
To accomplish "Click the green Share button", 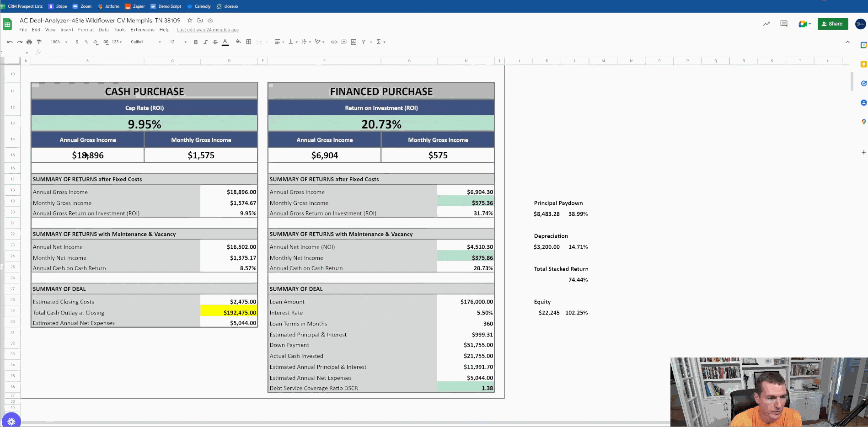I will click(832, 24).
